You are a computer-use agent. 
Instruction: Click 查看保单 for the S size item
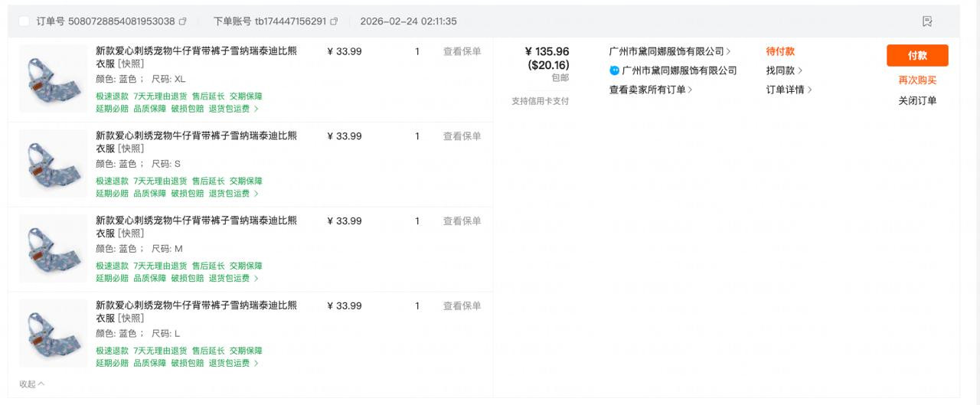click(462, 136)
